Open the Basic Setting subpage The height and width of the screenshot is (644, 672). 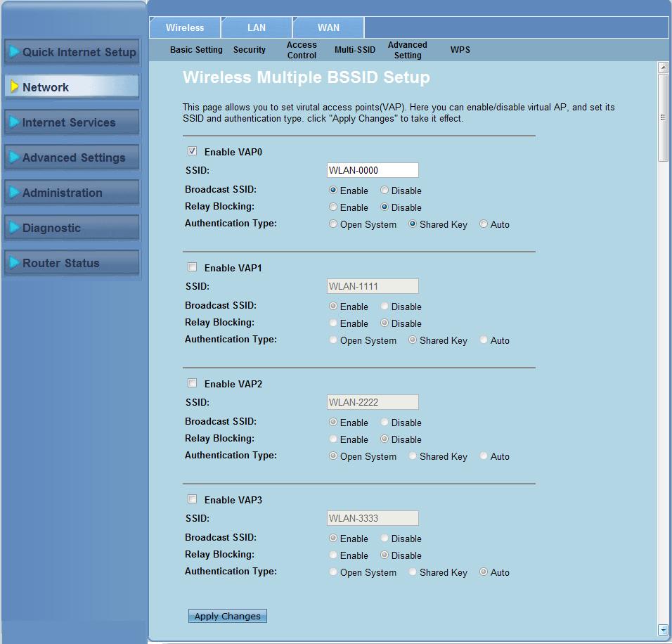coord(196,50)
